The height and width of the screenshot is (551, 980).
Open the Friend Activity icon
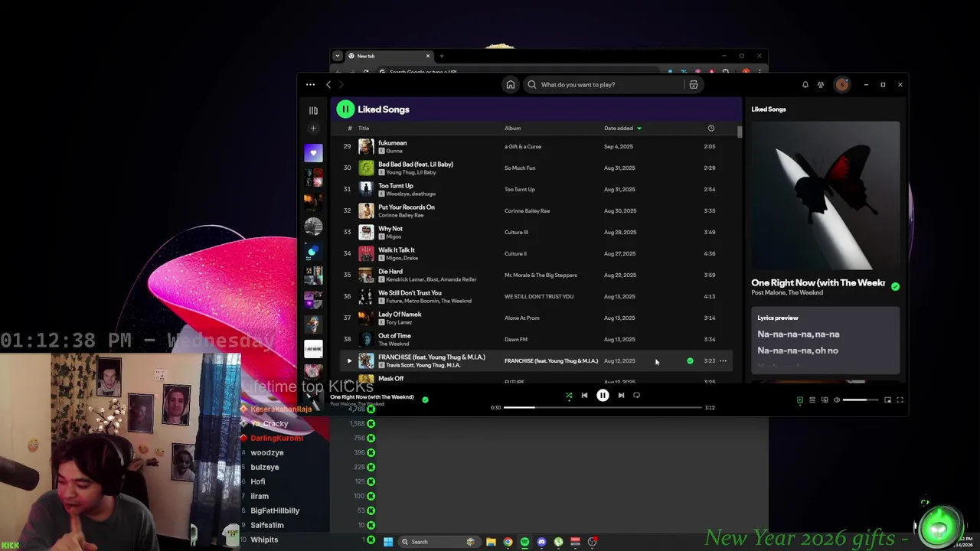821,85
